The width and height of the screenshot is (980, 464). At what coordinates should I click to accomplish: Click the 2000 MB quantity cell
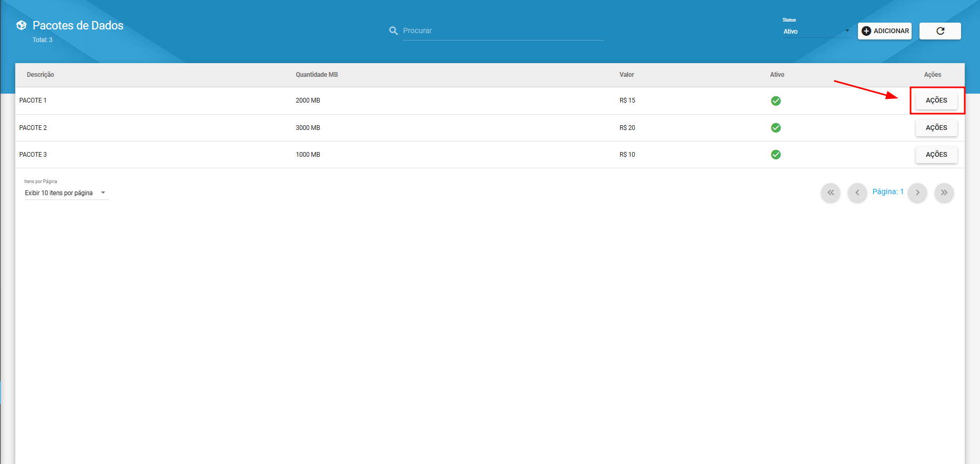click(308, 100)
